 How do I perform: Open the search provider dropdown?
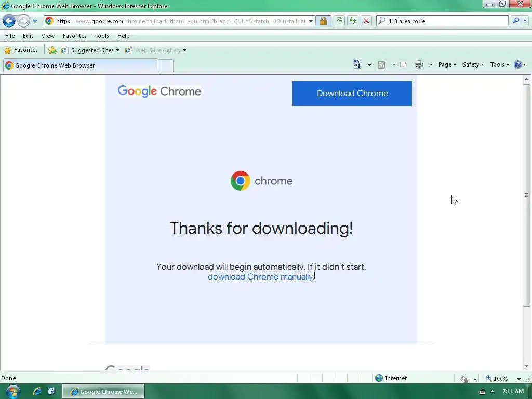point(525,21)
